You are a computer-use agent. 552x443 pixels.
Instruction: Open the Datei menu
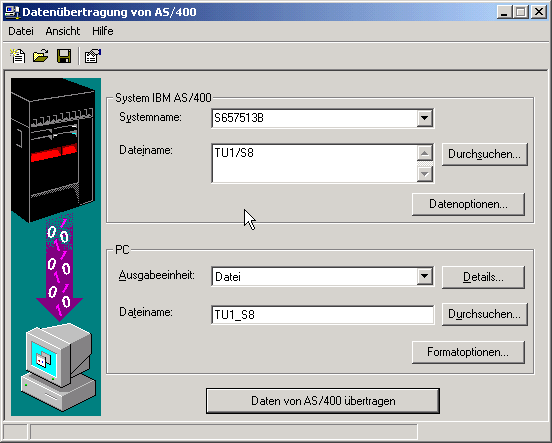21,31
